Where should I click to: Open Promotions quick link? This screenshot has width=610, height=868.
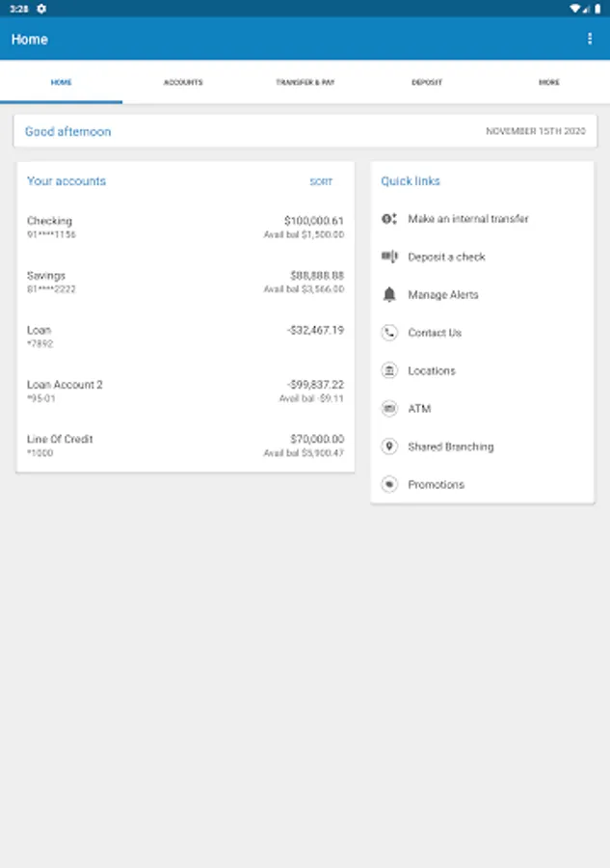[482, 484]
